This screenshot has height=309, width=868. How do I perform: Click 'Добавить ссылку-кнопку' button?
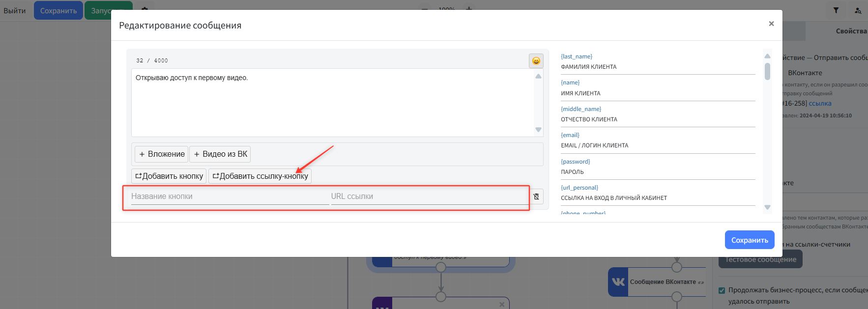click(x=260, y=176)
